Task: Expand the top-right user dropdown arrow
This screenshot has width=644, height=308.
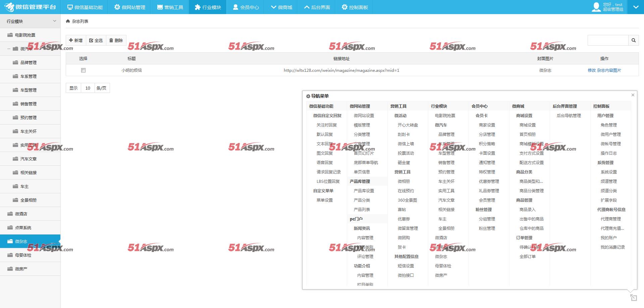Action: 636,7
